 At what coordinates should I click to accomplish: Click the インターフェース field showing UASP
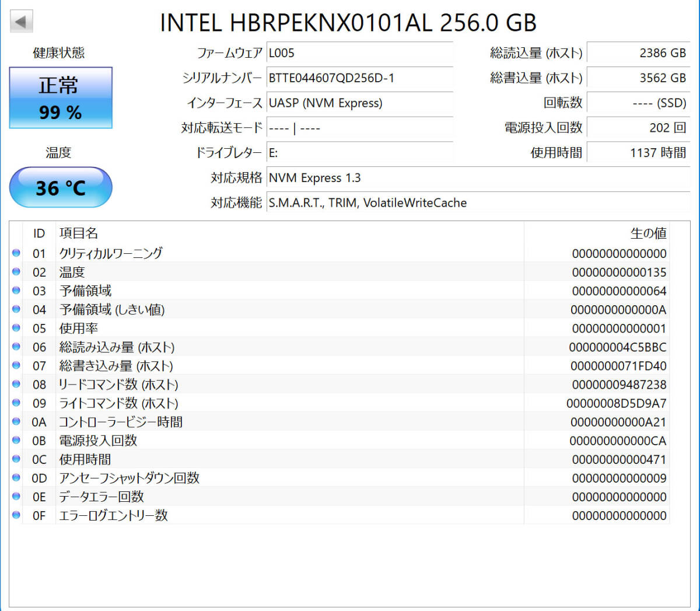tap(359, 103)
